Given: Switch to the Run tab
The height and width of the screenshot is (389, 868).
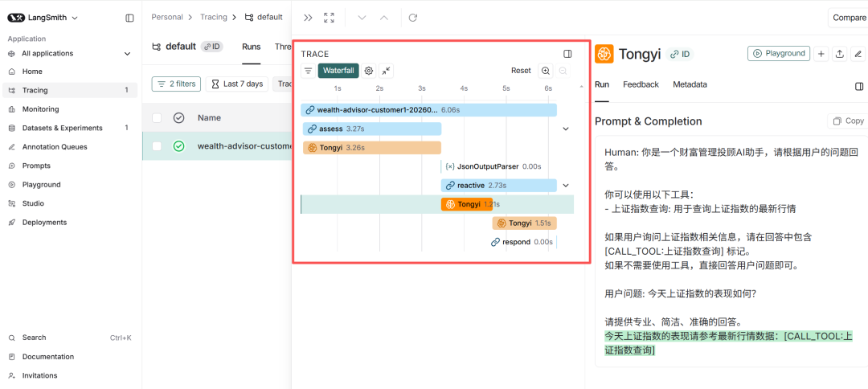Looking at the screenshot, I should (x=602, y=84).
